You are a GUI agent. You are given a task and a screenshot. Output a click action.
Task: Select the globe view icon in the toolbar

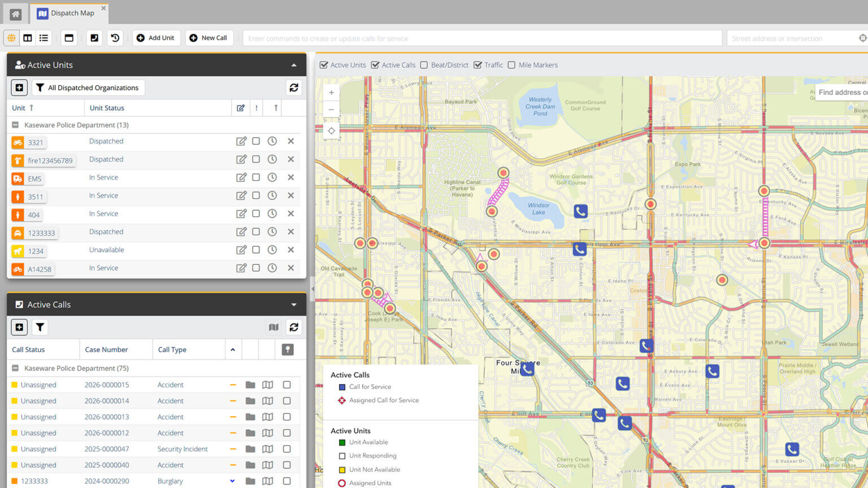coord(11,38)
